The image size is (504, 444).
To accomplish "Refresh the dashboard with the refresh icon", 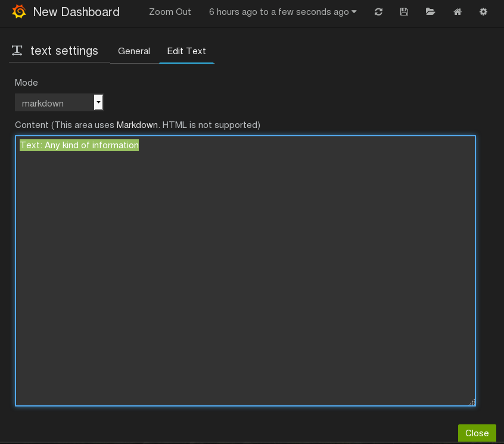I will (x=378, y=12).
